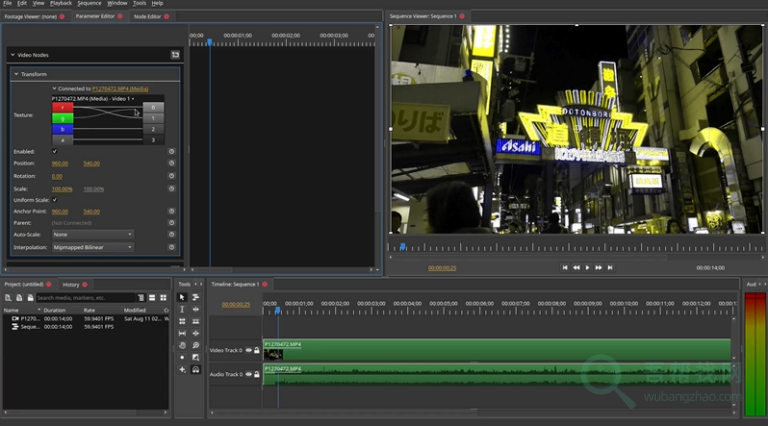Click the red 'r' texture channel swatch

click(62, 106)
